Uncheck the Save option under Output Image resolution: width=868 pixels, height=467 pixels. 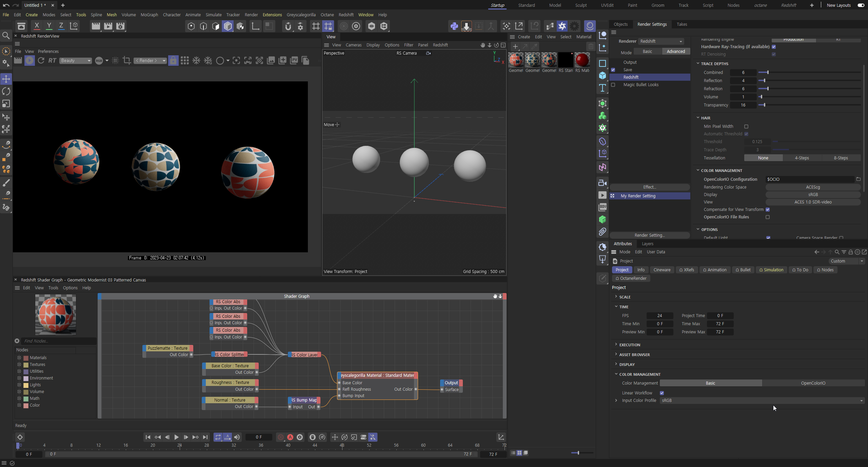pos(614,70)
